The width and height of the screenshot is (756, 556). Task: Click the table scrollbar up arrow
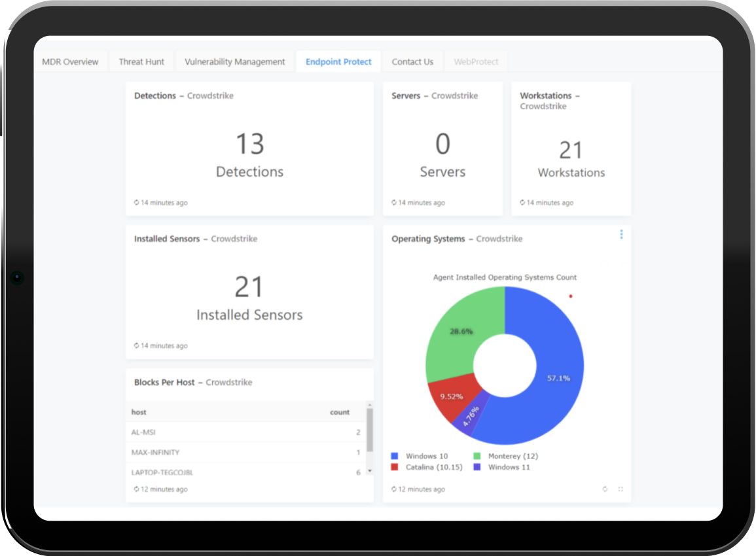pyautogui.click(x=370, y=405)
